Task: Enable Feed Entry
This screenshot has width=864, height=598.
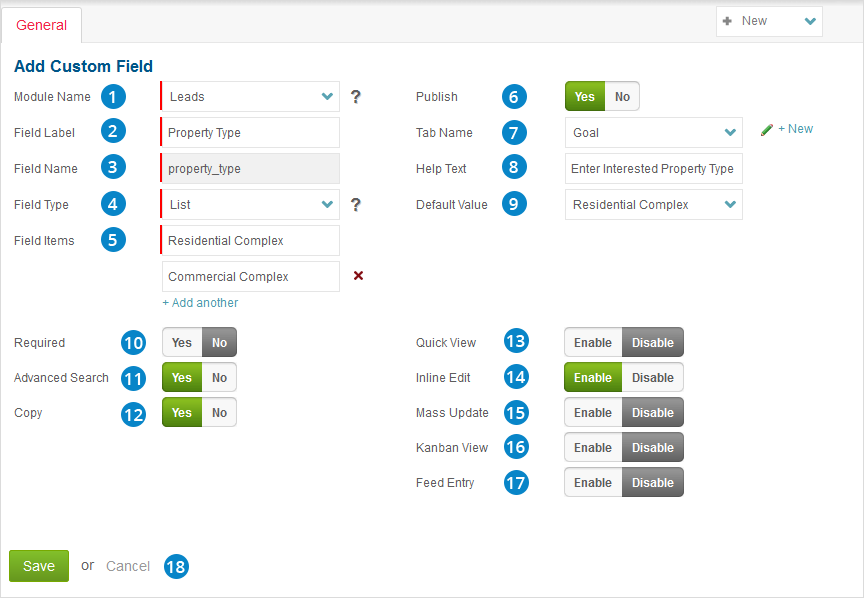Action: point(593,482)
